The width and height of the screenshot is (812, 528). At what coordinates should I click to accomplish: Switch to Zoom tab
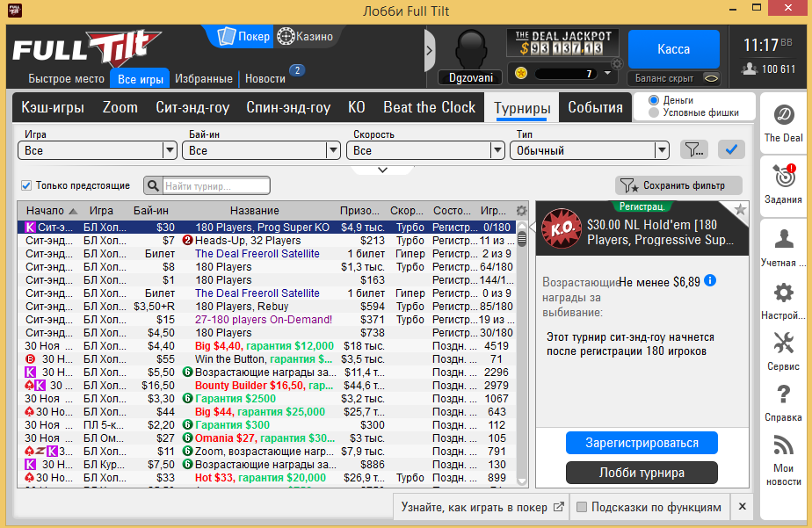coord(120,107)
